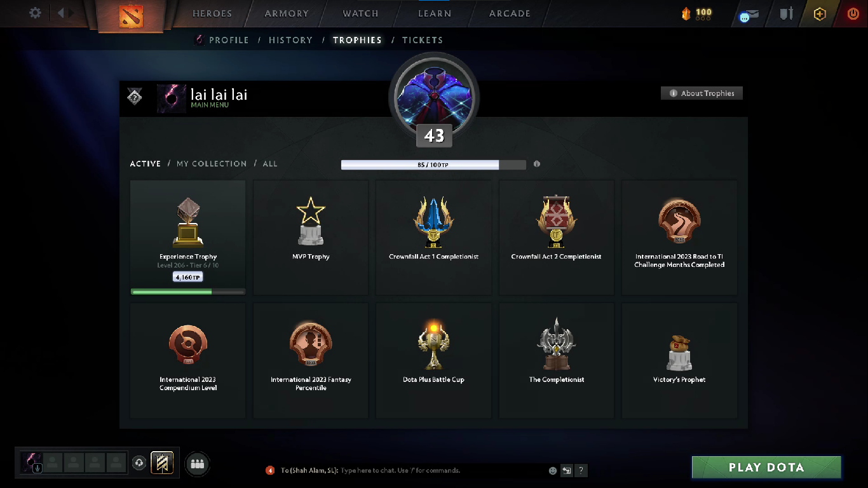Toggle the party voice headset icon
Image resolution: width=868 pixels, height=488 pixels.
click(x=139, y=463)
